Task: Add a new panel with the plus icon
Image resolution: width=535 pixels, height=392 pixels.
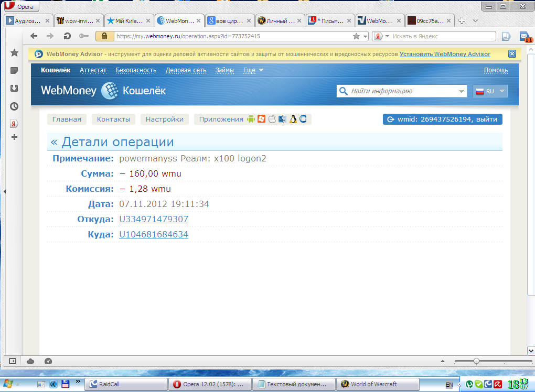Action: click(x=14, y=137)
